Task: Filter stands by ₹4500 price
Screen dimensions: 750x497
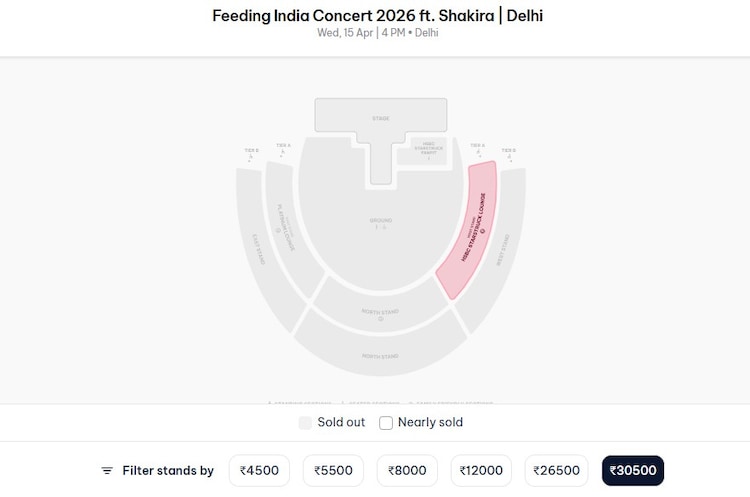Action: [x=259, y=470]
